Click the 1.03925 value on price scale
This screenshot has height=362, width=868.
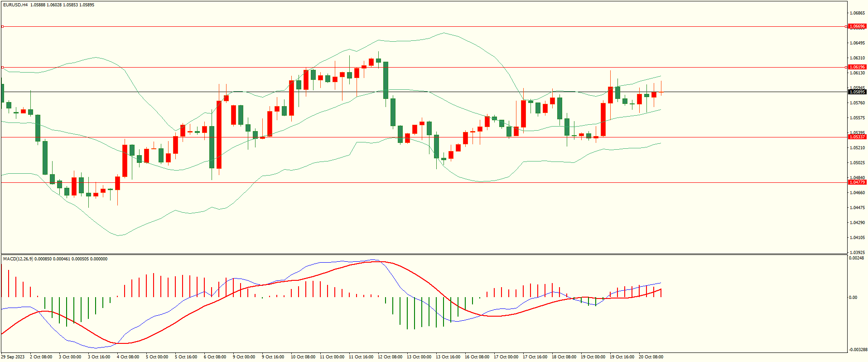[857, 252]
